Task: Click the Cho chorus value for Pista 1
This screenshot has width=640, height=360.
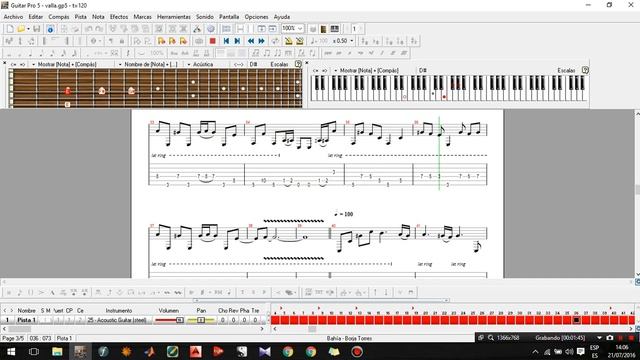Action: point(222,320)
